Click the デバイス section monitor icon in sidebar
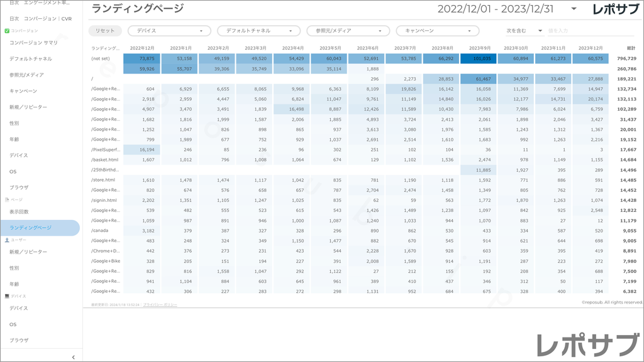 pyautogui.click(x=7, y=295)
